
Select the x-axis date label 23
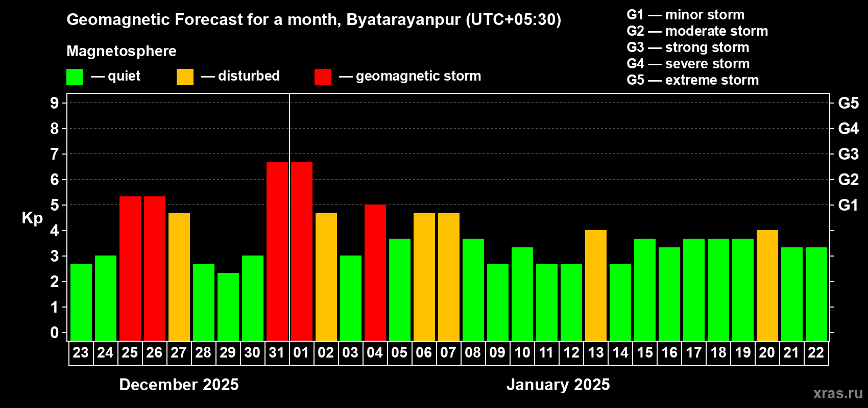click(x=81, y=353)
